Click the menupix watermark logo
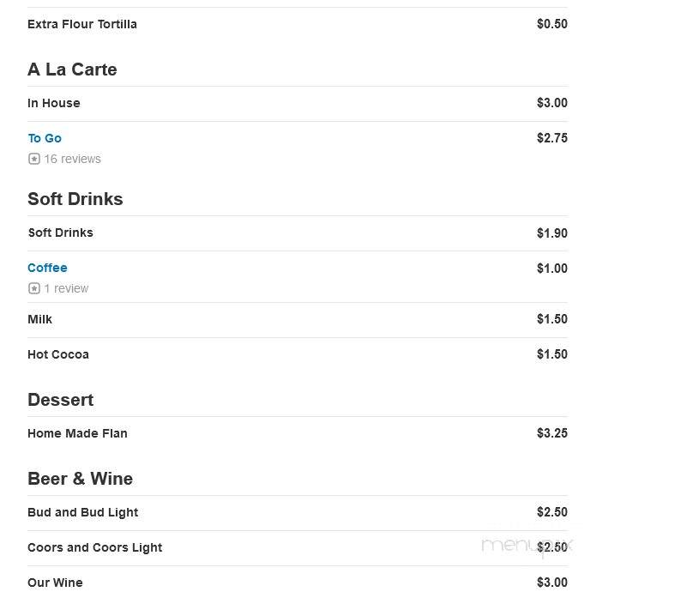 [x=527, y=545]
